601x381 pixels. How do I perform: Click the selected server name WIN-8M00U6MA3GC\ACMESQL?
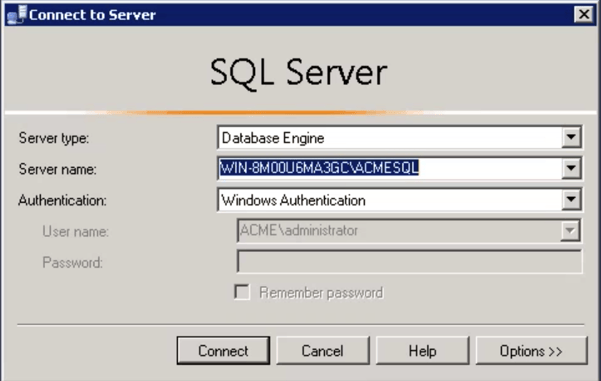(319, 168)
